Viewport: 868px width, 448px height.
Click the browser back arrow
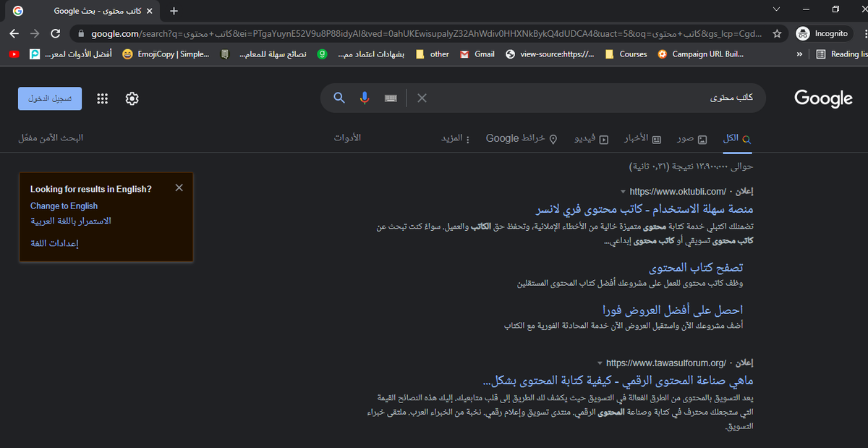[x=14, y=34]
